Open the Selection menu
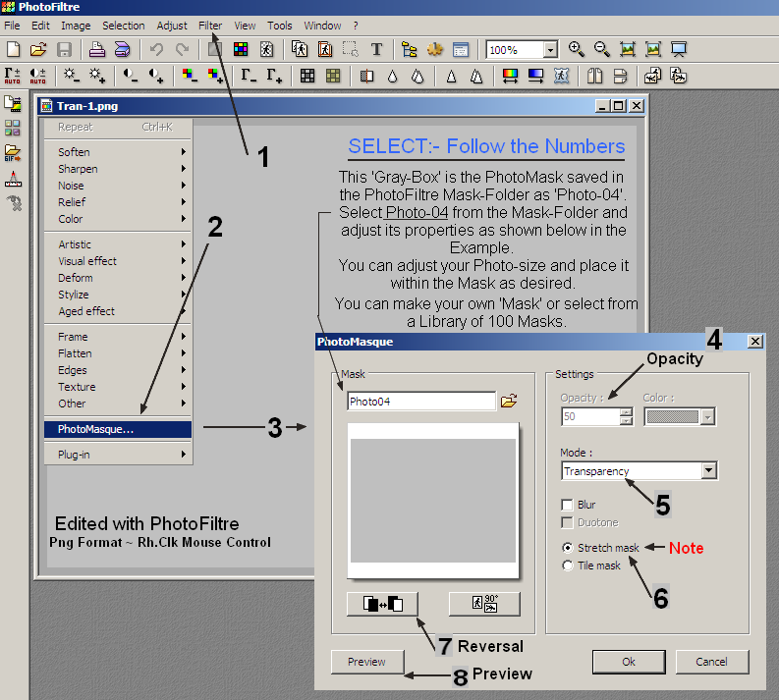Screen dimensions: 779x700 [x=123, y=26]
